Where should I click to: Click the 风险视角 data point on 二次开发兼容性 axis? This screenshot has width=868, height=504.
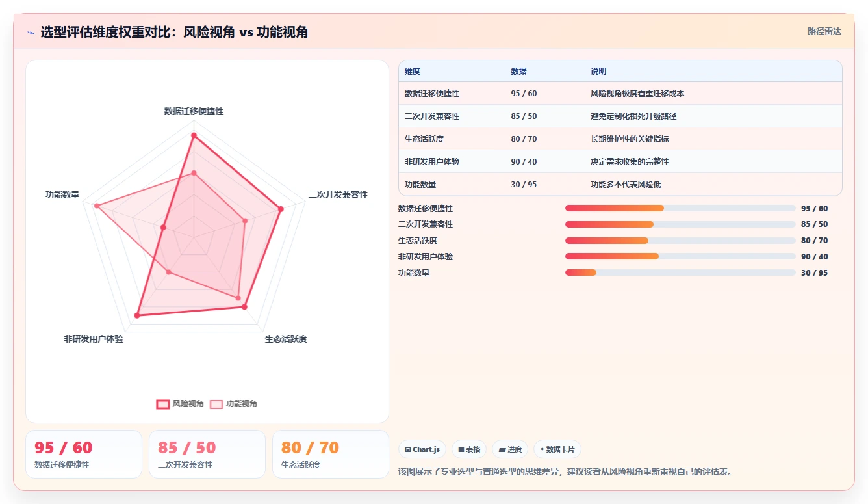click(281, 209)
